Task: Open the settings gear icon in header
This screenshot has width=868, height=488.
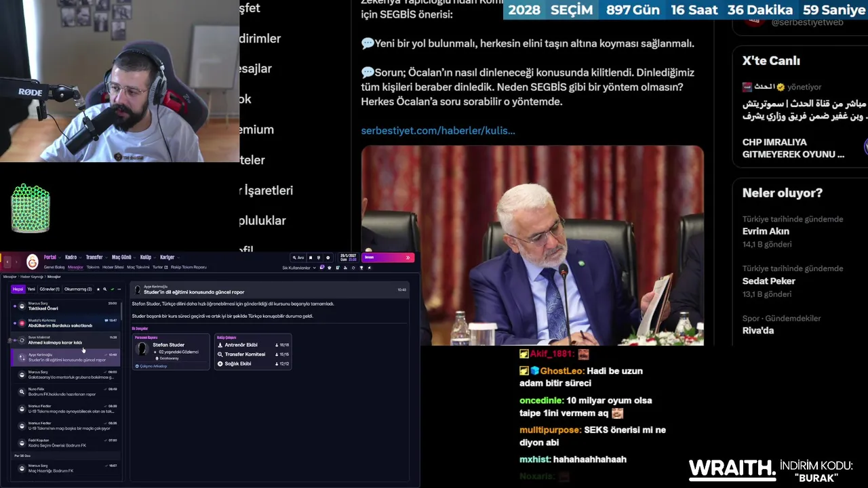Action: point(328,258)
